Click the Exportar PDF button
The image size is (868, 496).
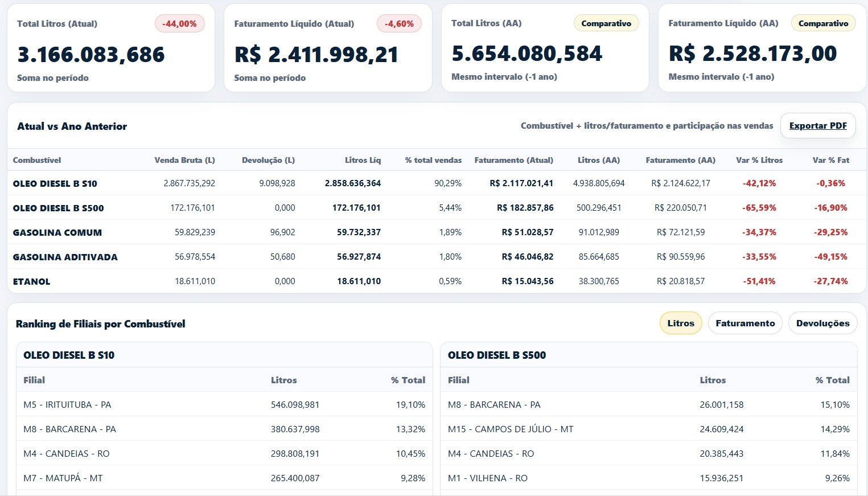[x=817, y=125]
